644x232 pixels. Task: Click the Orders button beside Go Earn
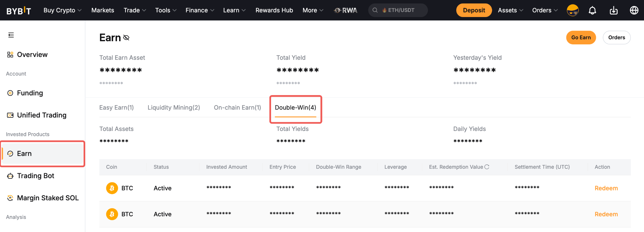(617, 37)
